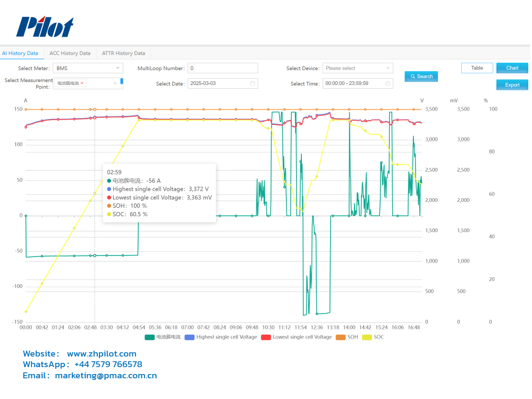532x399 pixels.
Task: Expand the Select Measurement Point dropdown
Action: [x=115, y=83]
